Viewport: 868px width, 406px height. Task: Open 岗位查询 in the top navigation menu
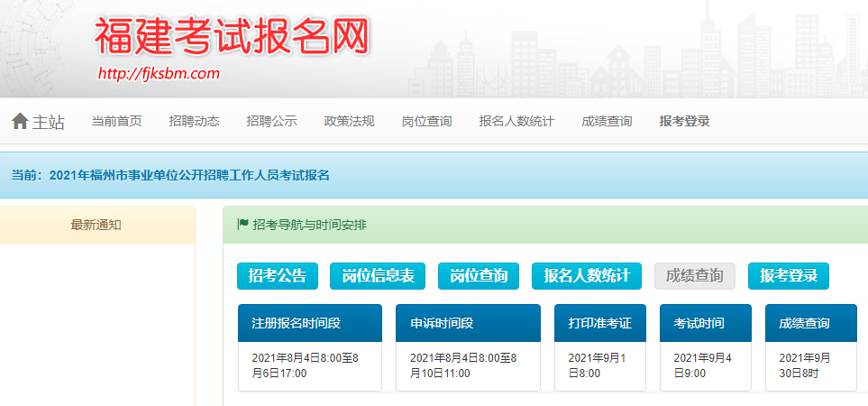[x=427, y=121]
